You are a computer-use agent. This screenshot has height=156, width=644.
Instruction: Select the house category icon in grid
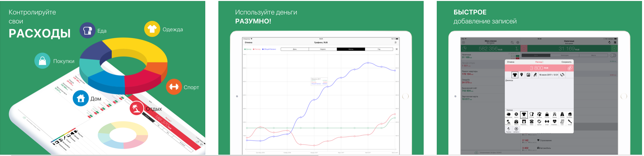tap(570, 115)
